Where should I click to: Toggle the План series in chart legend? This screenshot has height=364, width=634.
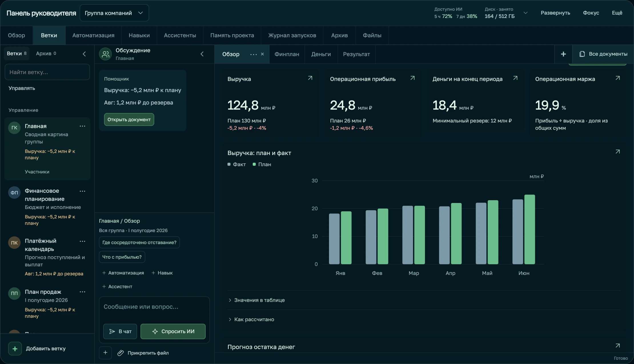pyautogui.click(x=262, y=164)
